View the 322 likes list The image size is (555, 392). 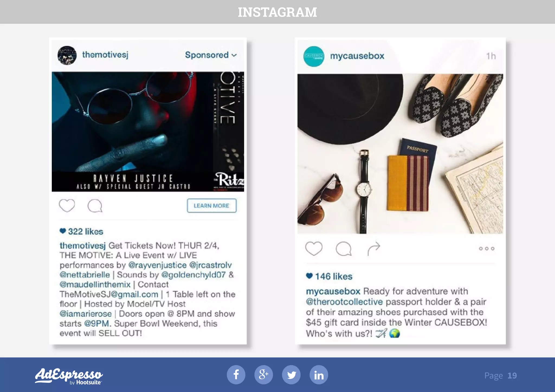(x=82, y=231)
